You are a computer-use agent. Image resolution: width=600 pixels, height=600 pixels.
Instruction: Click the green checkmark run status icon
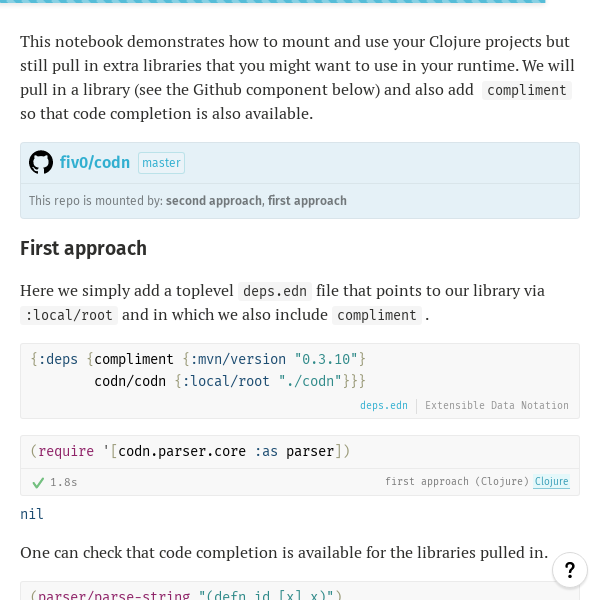(38, 483)
